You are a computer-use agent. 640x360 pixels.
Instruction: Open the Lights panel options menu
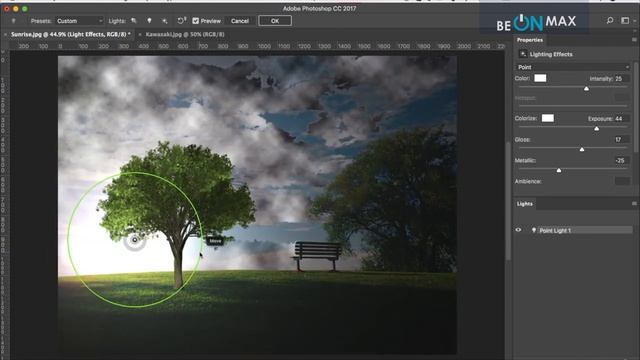tap(634, 203)
